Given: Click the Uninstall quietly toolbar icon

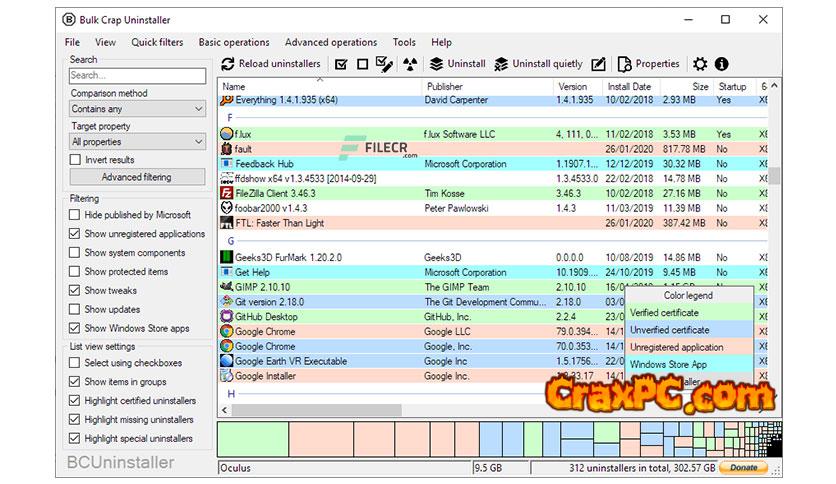Looking at the screenshot, I should tap(502, 64).
